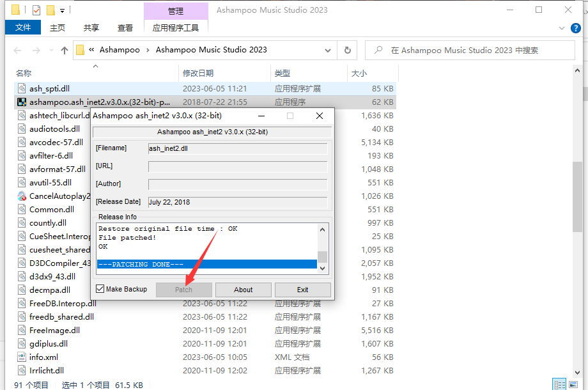Select the CueSheet.Interop file icon
Image resolution: width=588 pixels, height=390 pixels.
point(22,237)
